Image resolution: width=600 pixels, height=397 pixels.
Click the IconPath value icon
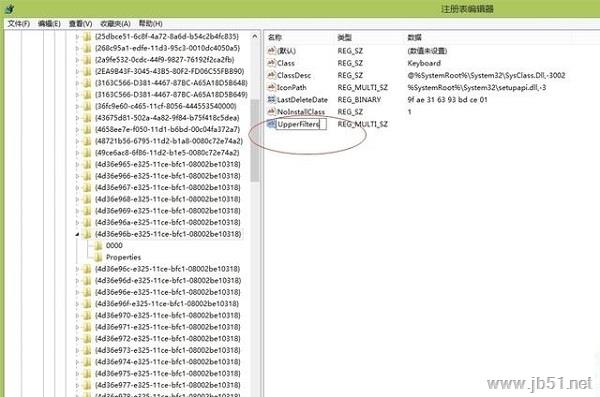click(x=272, y=87)
